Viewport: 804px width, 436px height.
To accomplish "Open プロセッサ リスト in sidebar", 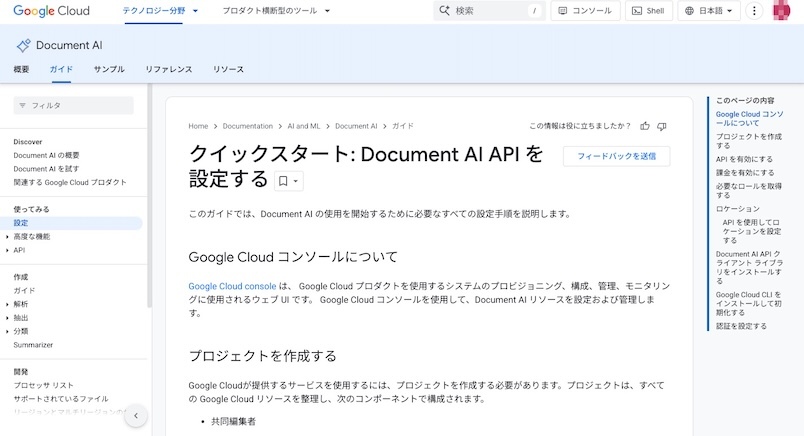I will (44, 385).
